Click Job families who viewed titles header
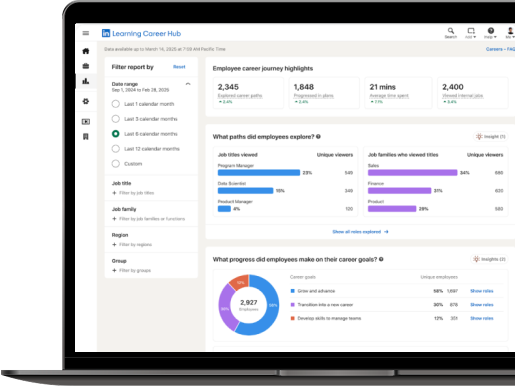 point(403,155)
